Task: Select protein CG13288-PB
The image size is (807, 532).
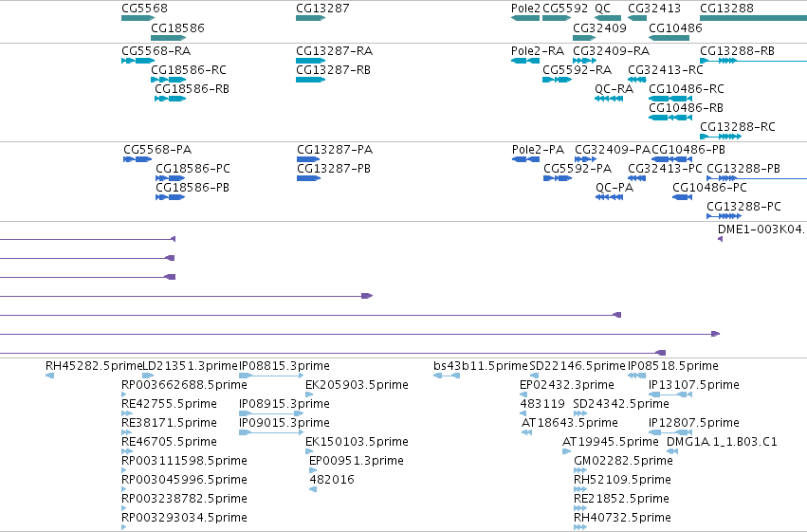Action: coord(743,169)
